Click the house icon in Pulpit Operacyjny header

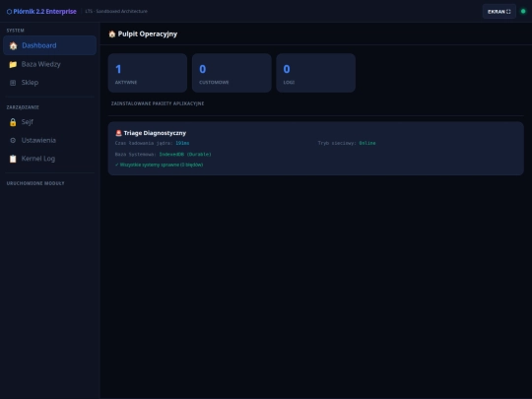(x=112, y=33)
